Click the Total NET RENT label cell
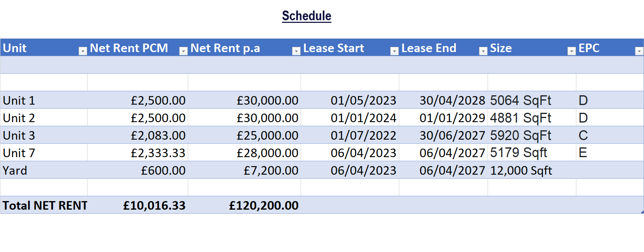This screenshot has width=644, height=252. pos(45,205)
